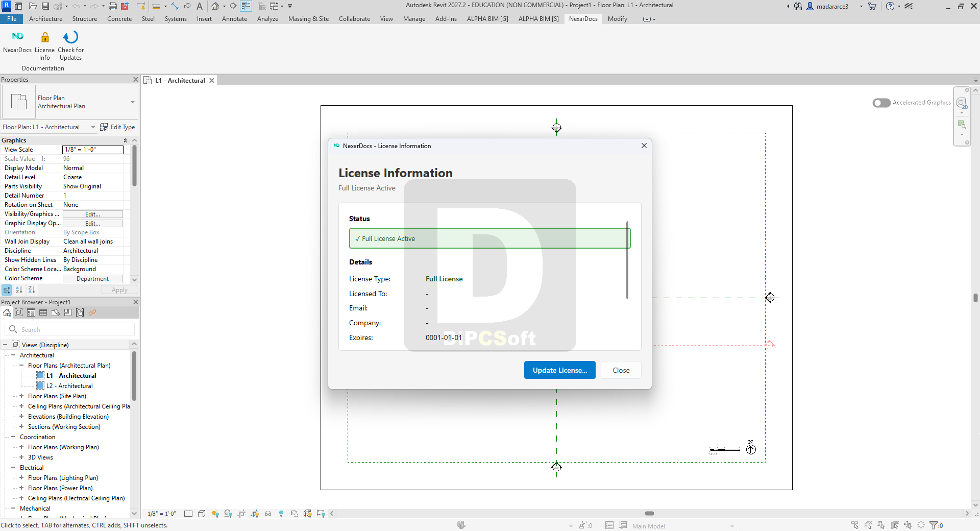The width and height of the screenshot is (980, 531).
Task: Click the Project Browser vertical scrollbar
Action: tap(134, 376)
